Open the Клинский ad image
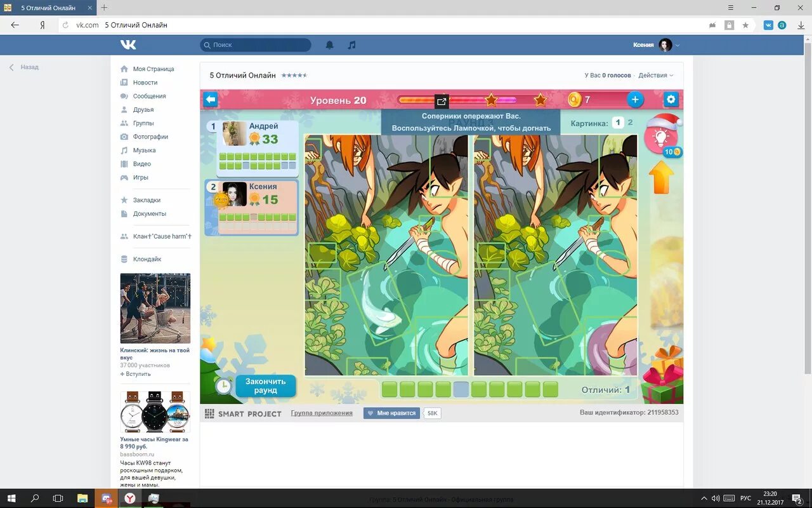The height and width of the screenshot is (508, 812). [x=155, y=309]
